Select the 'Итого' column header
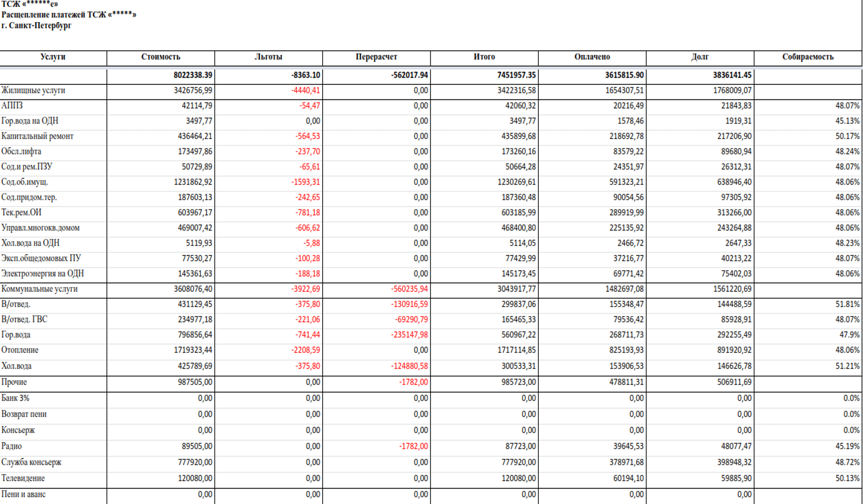Viewport: 863px width, 504px height. (484, 57)
